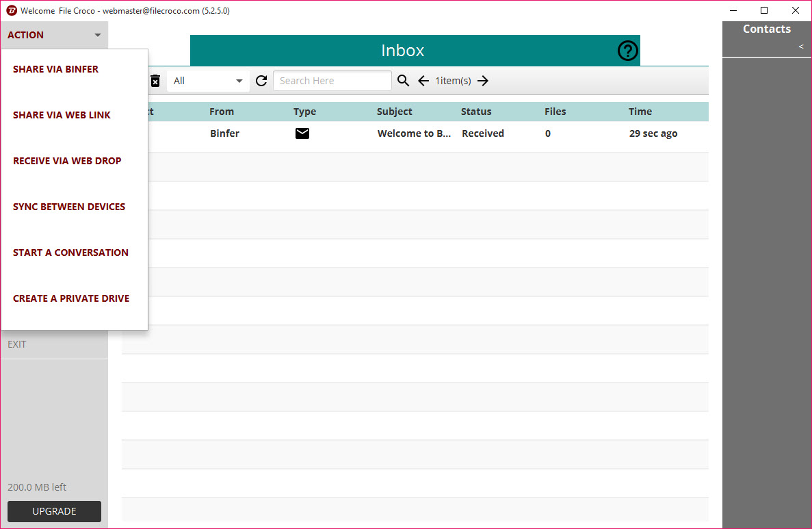Click the Binfer logo in title bar
Screen dimensions: 812x529
tap(12, 10)
